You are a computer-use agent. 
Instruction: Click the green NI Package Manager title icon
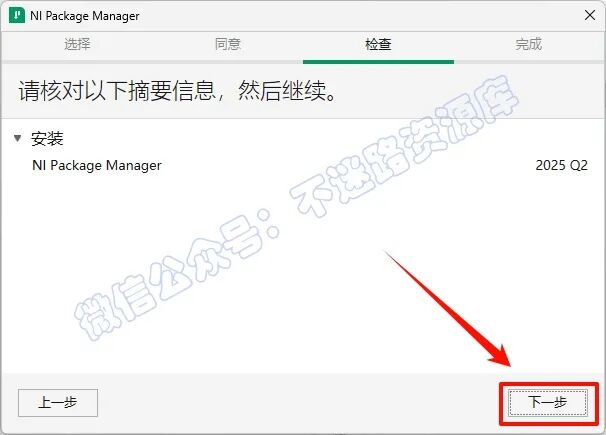coord(17,15)
